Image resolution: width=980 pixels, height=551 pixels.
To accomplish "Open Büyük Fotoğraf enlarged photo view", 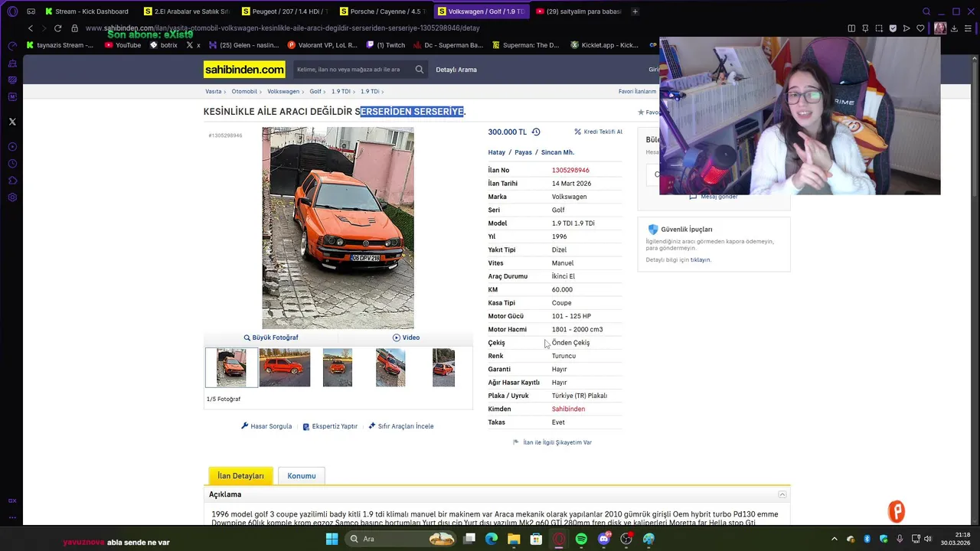I will (x=271, y=337).
